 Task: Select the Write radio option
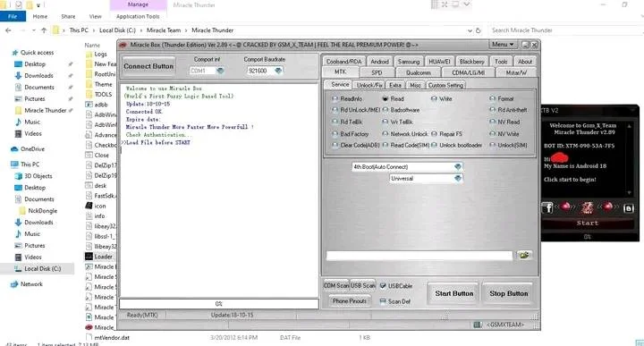click(442, 99)
